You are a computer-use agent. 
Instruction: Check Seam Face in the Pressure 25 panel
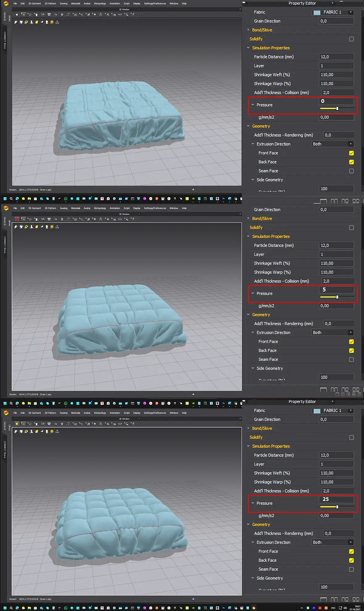351,569
